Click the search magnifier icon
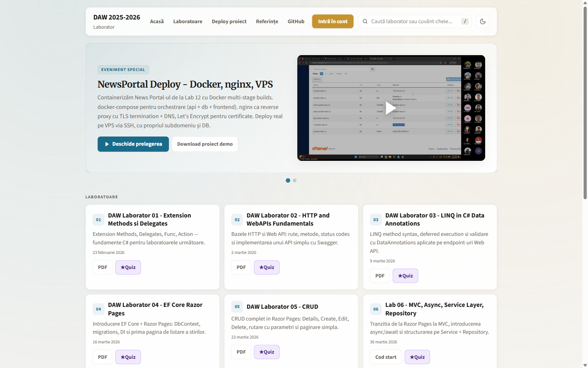 click(365, 21)
